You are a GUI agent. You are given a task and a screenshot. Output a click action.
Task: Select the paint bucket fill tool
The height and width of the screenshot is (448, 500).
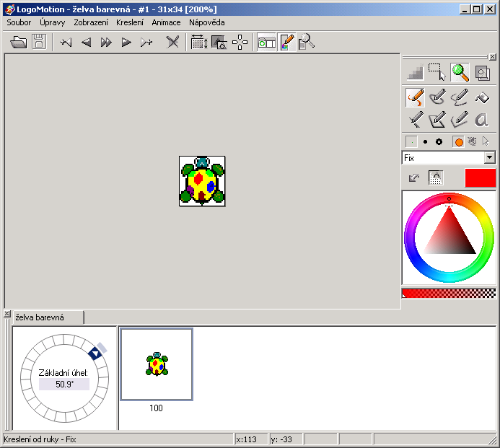[x=482, y=97]
